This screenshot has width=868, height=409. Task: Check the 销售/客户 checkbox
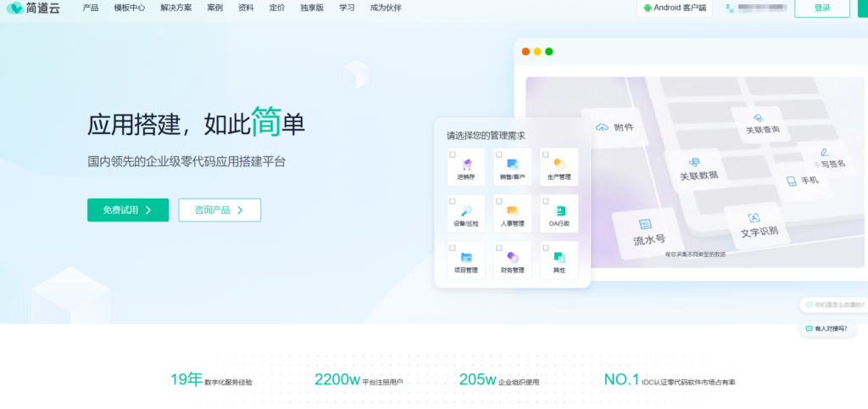498,154
